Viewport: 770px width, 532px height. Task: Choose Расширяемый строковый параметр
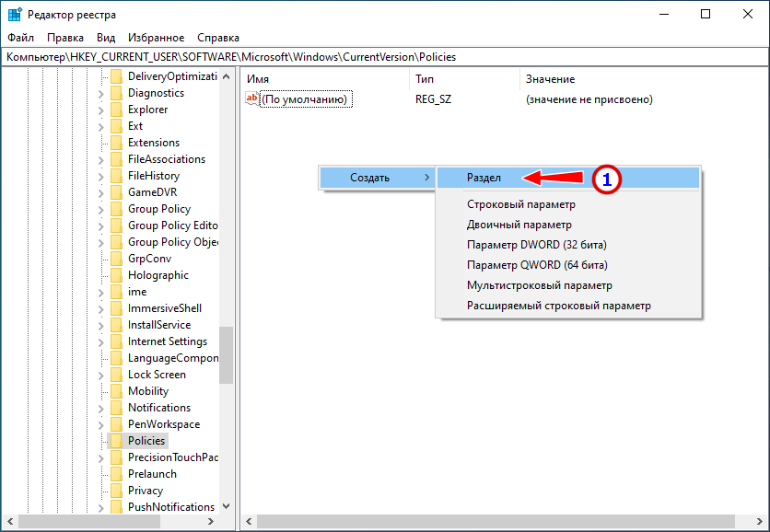568,306
